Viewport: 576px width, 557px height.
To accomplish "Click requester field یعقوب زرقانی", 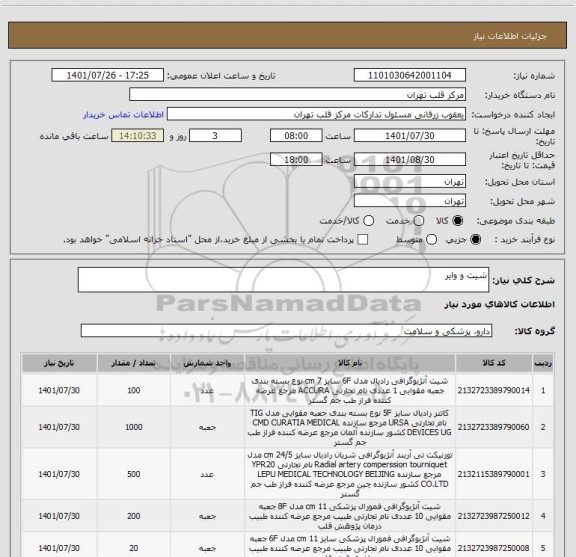I will click(x=316, y=115).
